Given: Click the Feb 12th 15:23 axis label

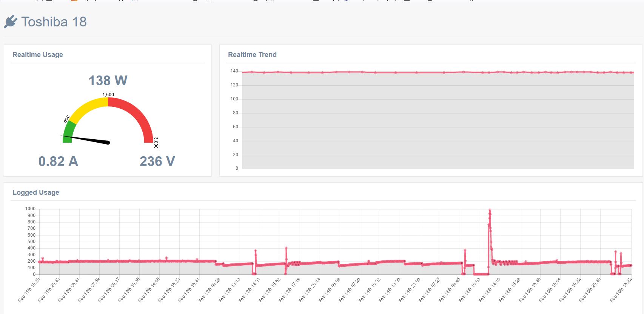Looking at the screenshot, I should tap(169, 290).
